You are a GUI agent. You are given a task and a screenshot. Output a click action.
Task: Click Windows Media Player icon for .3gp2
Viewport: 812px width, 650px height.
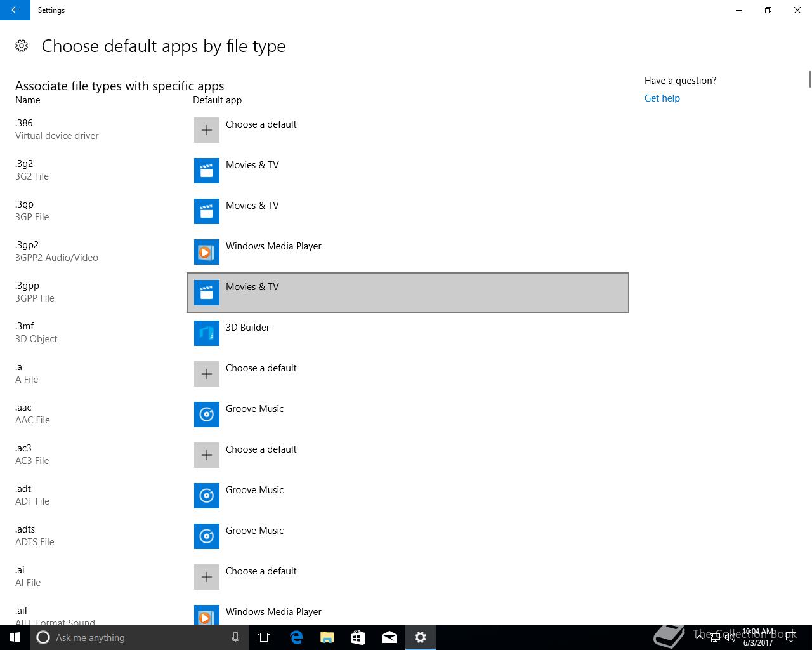tap(207, 252)
